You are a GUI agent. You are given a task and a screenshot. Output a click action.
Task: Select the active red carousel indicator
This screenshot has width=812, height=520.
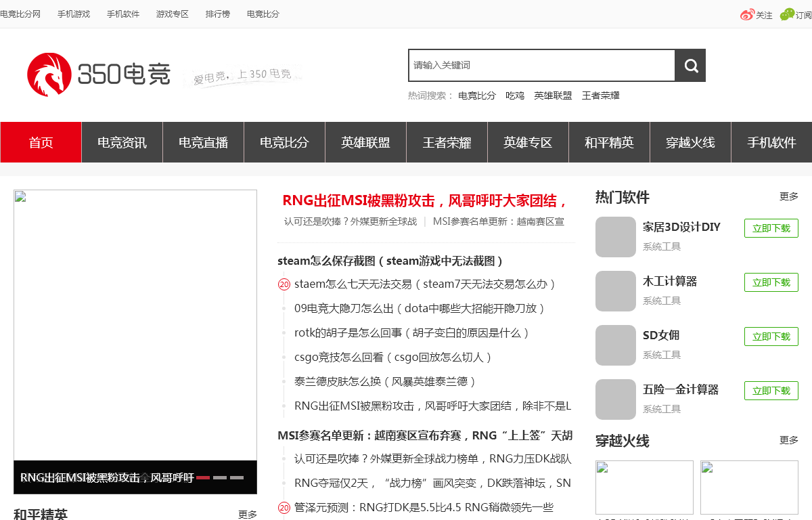point(203,477)
